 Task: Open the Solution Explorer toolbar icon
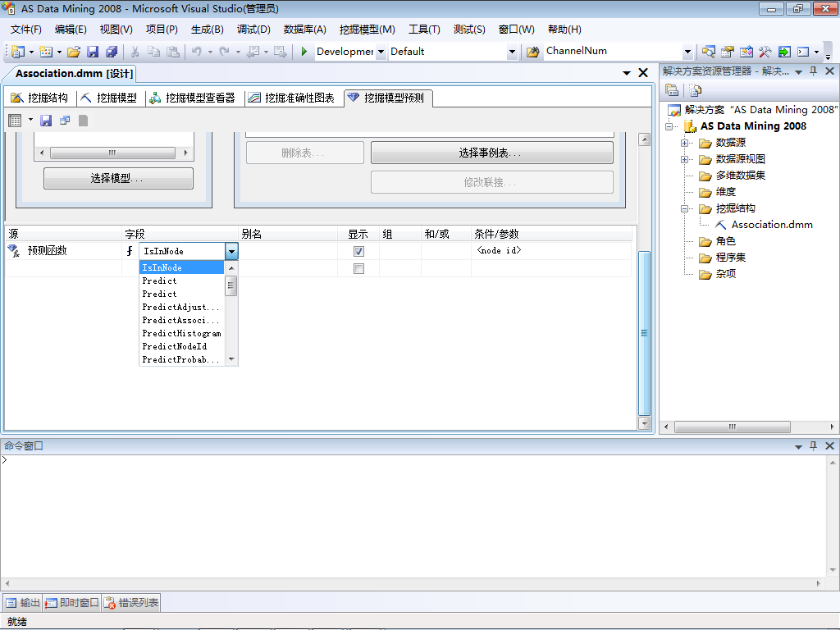coord(708,52)
